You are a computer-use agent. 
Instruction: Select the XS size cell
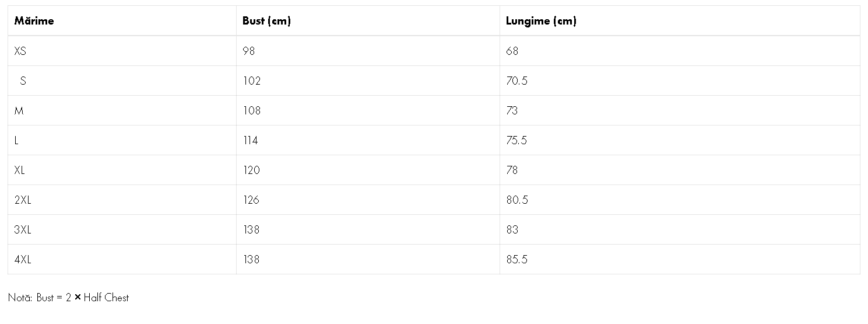20,51
